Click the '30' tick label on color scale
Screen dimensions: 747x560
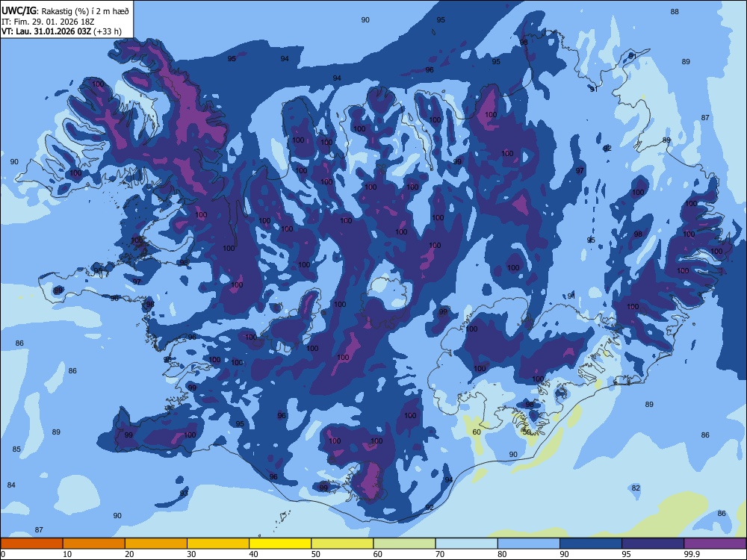click(x=191, y=554)
